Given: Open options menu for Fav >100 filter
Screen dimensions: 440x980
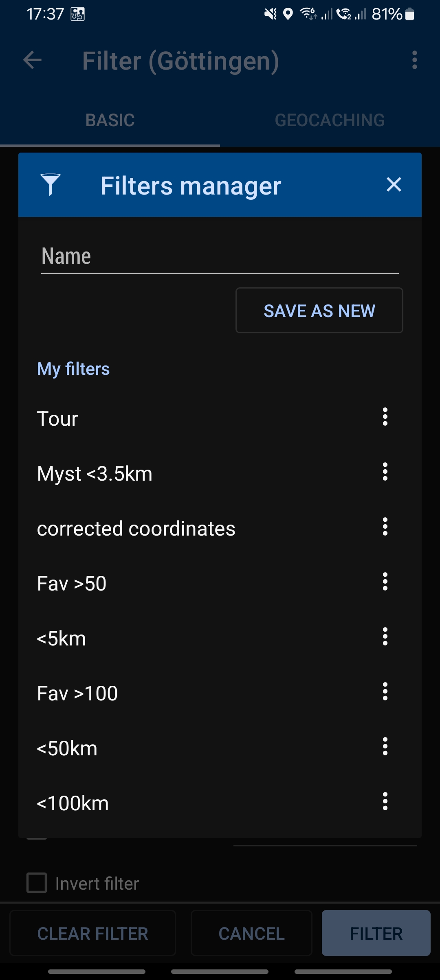Looking at the screenshot, I should (x=385, y=691).
